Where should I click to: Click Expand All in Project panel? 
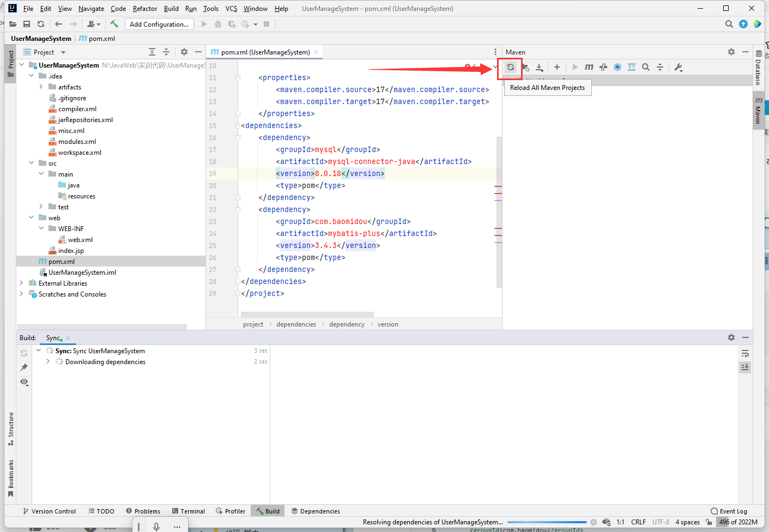(x=152, y=52)
